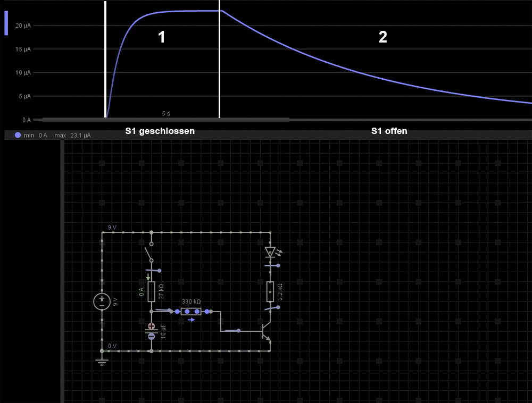Click the 9 V node label
This screenshot has height=403, width=532.
point(112,227)
